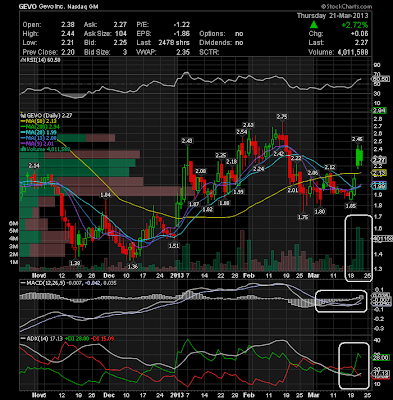Click the 2.54 price label

pyautogui.click(x=242, y=132)
